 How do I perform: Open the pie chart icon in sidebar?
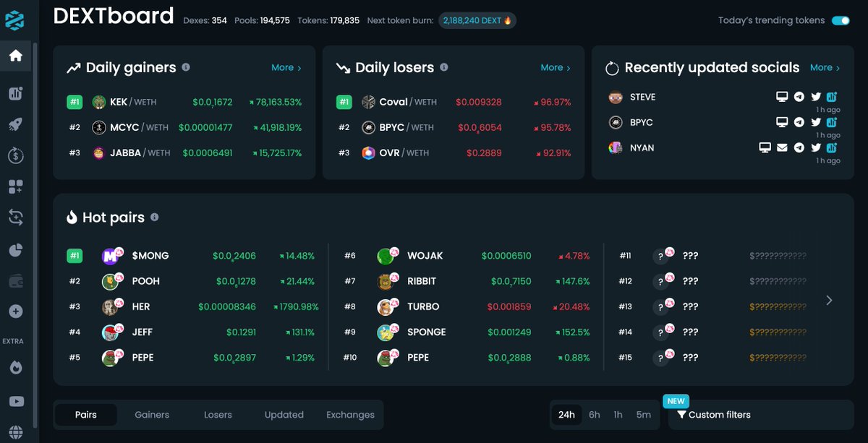coord(15,250)
